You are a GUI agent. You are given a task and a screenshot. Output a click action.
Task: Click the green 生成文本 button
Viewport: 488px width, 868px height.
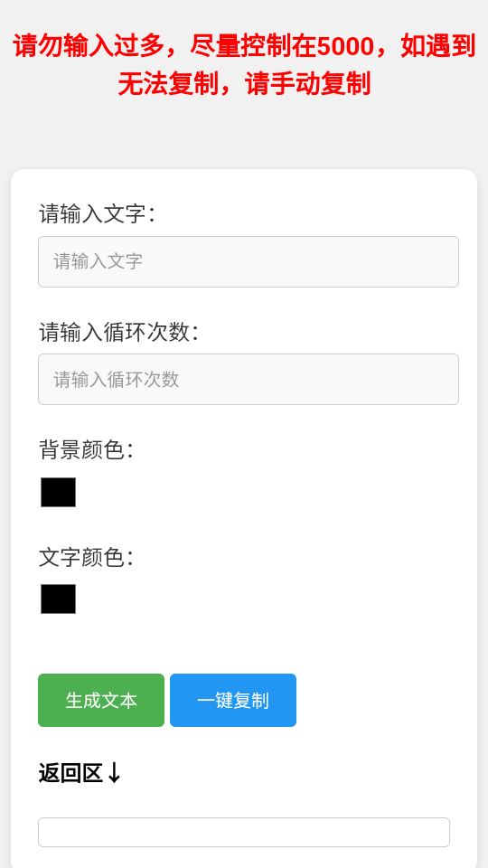click(101, 700)
